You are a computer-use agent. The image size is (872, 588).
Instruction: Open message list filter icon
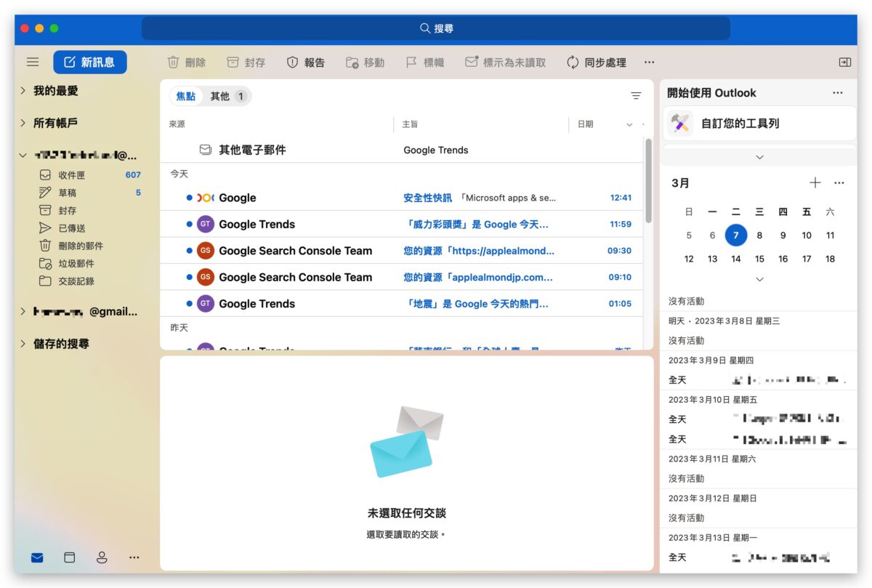[x=636, y=96]
